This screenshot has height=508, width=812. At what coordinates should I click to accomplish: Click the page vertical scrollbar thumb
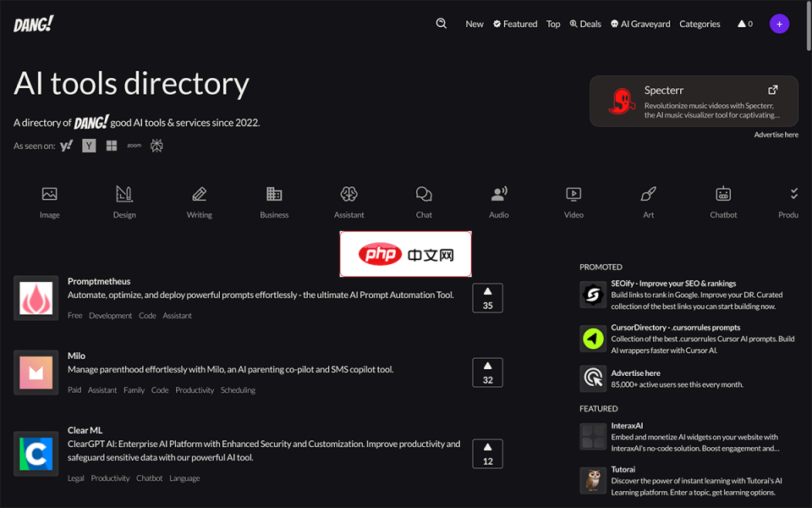[x=809, y=26]
